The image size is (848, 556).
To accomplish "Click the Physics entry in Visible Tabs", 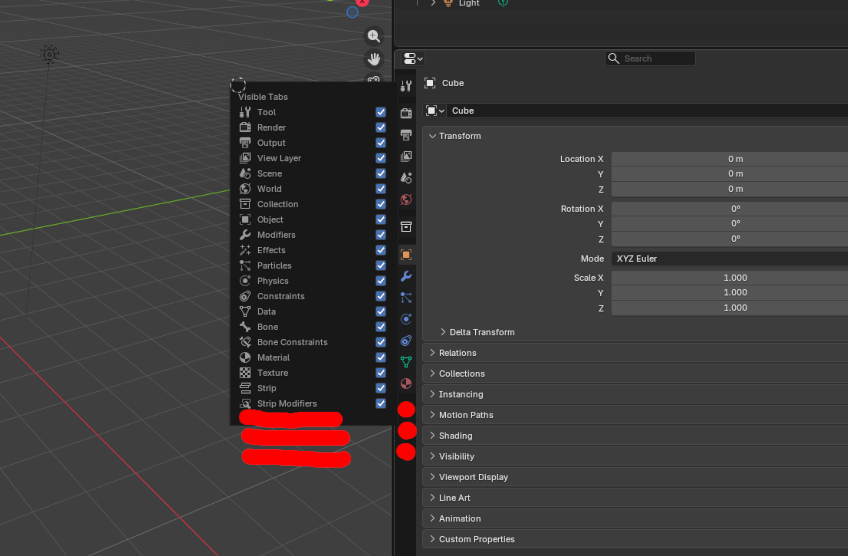I will point(273,281).
